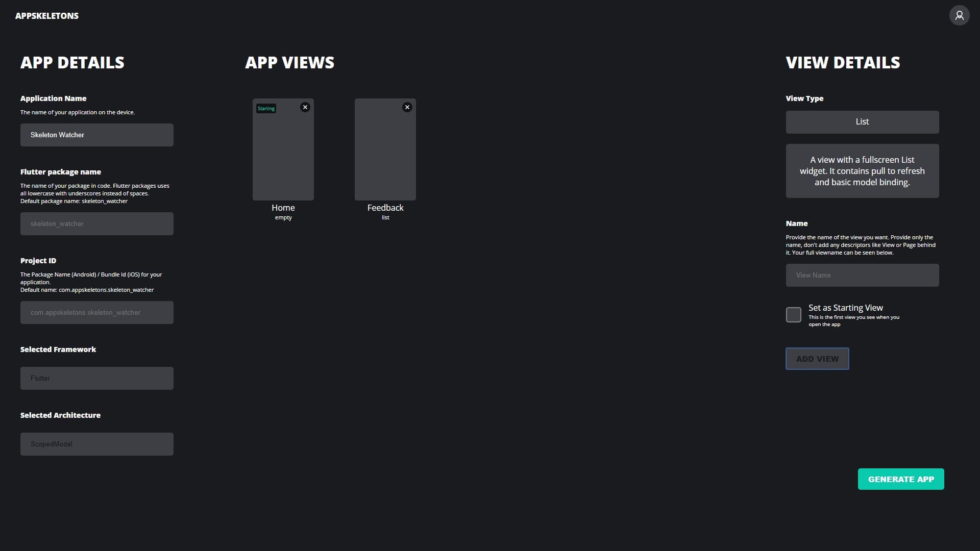Click the Home view thumbnail preview
Screen dimensions: 980x551
click(x=283, y=149)
